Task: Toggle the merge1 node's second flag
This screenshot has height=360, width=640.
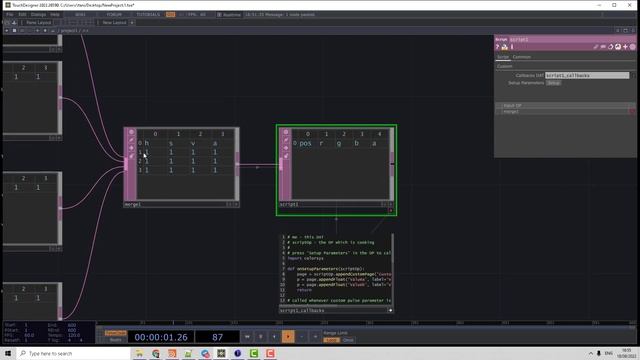Action: [x=131, y=140]
